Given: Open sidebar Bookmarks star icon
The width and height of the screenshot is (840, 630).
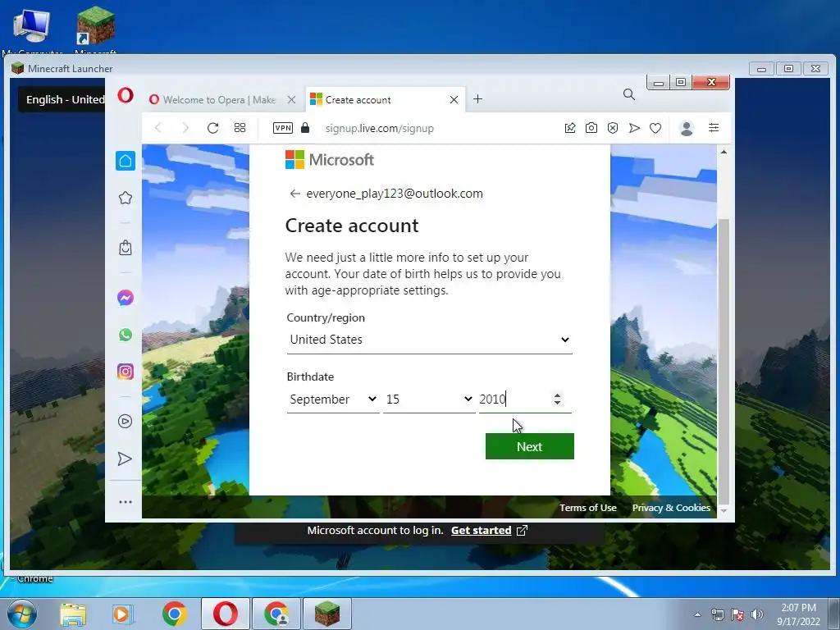Looking at the screenshot, I should click(126, 198).
